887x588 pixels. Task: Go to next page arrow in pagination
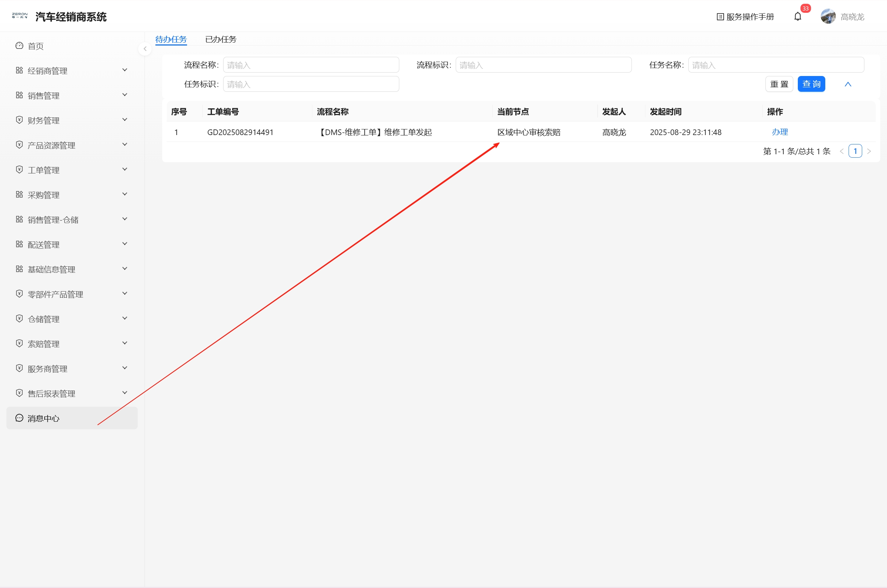click(x=869, y=151)
